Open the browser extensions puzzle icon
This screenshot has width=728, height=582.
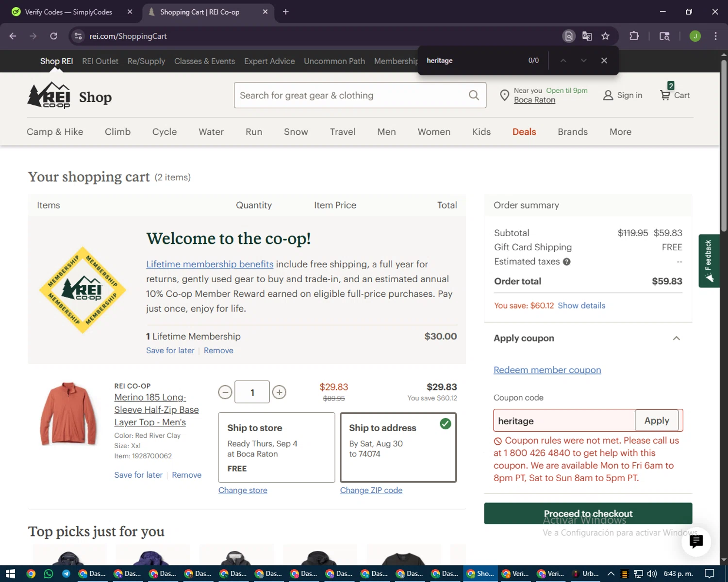[x=634, y=36]
